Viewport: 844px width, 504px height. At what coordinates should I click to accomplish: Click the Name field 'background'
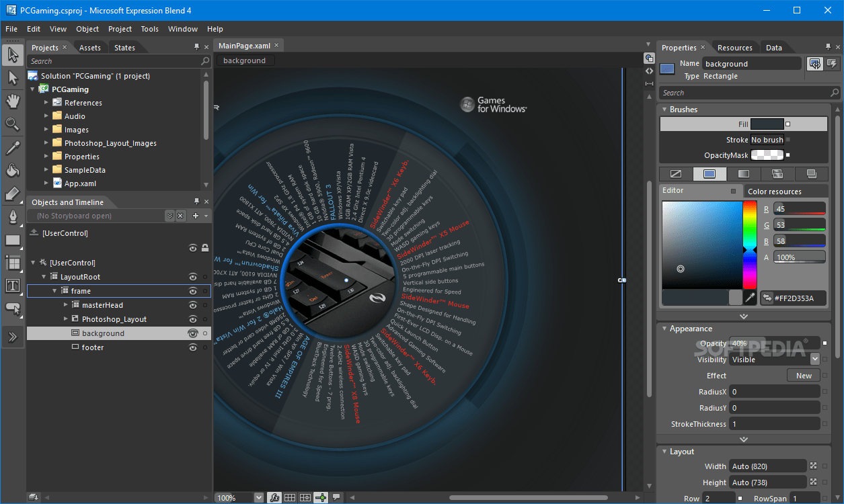point(752,64)
